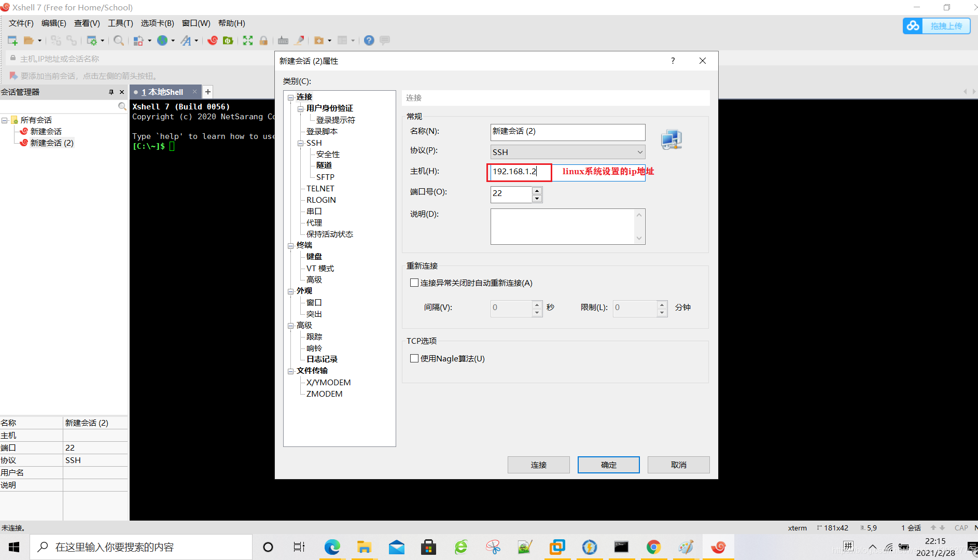Click the host address bar field
The width and height of the screenshot is (978, 560).
pyautogui.click(x=140, y=59)
